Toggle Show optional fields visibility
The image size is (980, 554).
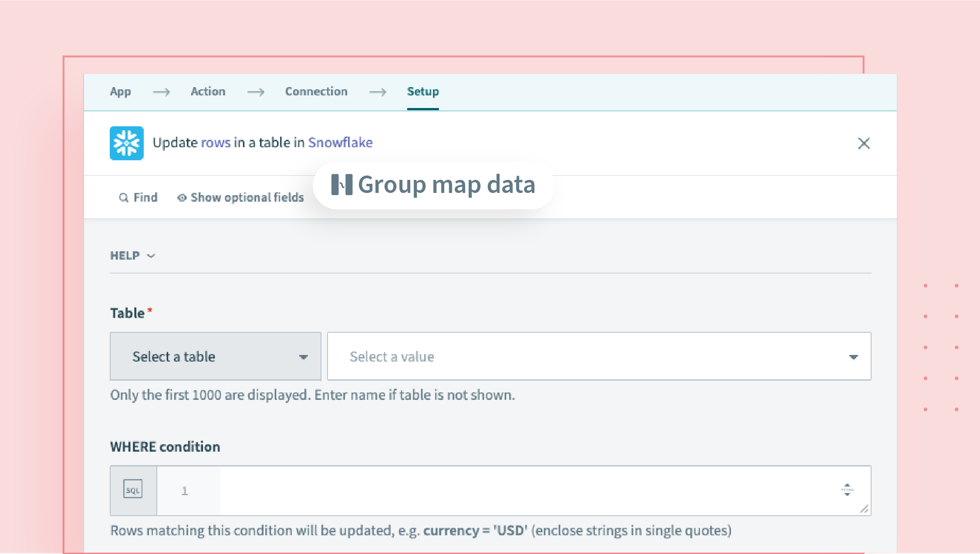click(247, 197)
